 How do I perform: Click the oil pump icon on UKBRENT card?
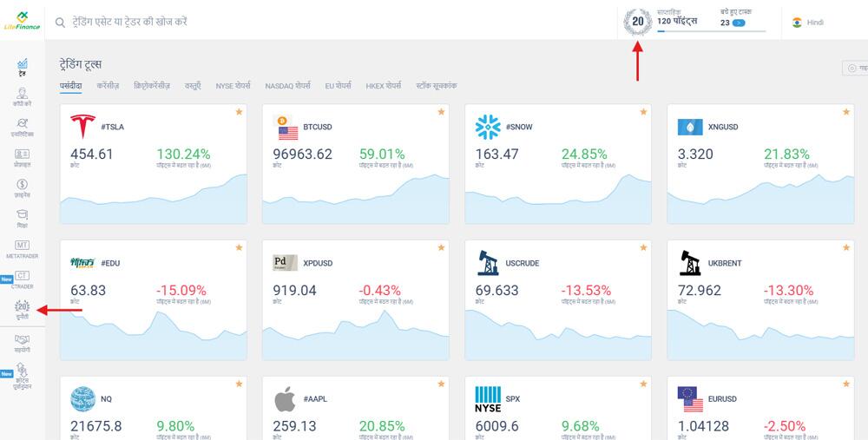690,263
